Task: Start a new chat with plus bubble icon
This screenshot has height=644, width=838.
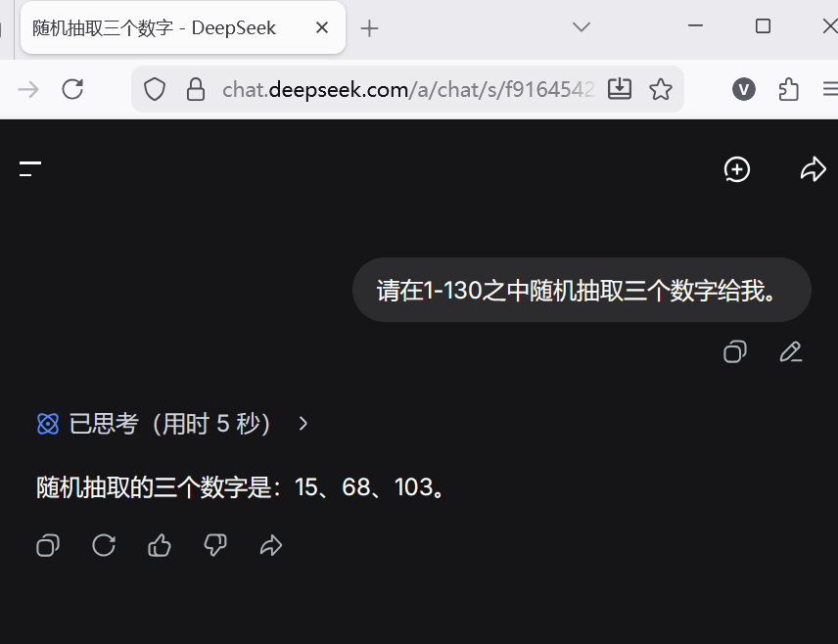Action: pos(737,169)
